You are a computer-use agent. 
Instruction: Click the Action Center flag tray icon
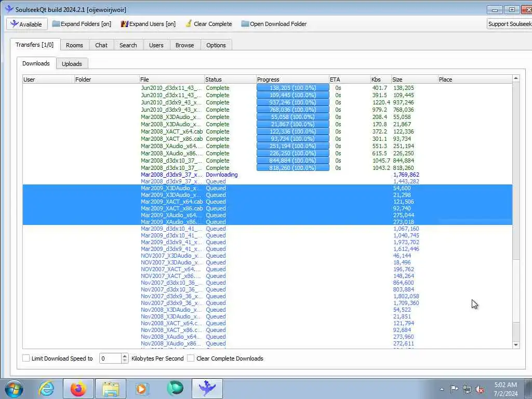click(454, 389)
